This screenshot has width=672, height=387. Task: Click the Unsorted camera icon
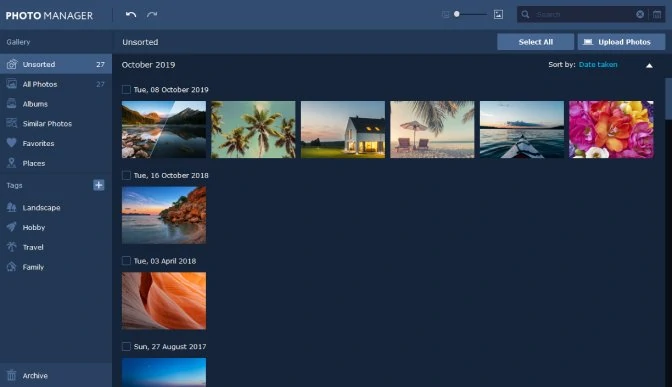coord(12,64)
